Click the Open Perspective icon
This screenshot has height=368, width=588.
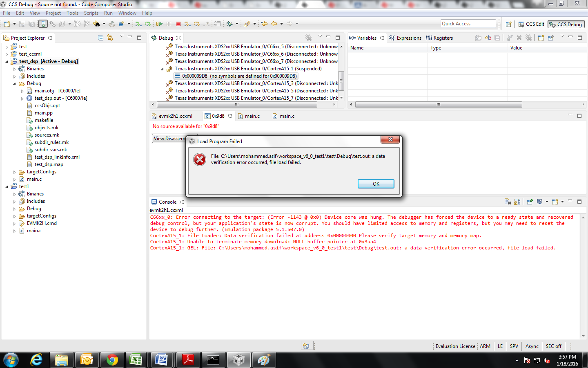tap(508, 24)
